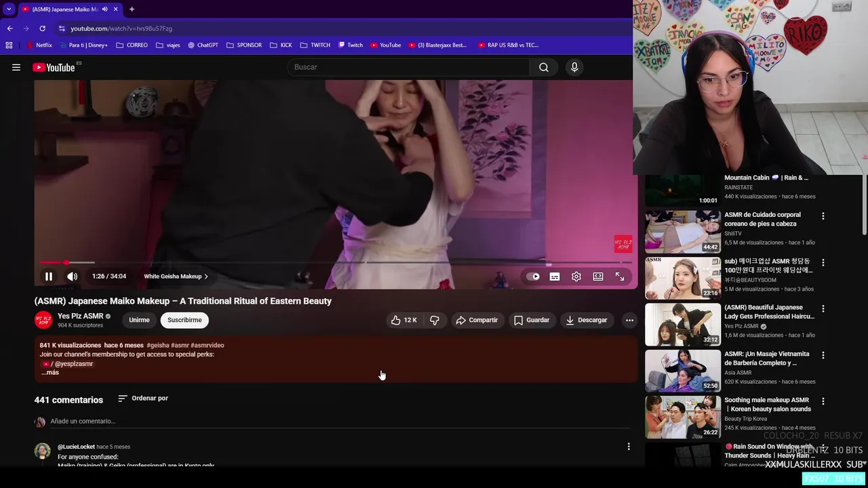Toggle autoplay switch in player
The image size is (868, 488).
tap(533, 277)
